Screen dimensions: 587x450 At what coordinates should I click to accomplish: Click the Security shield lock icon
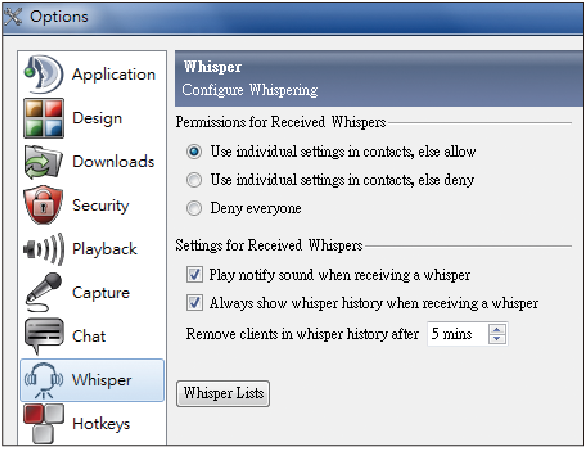click(43, 205)
